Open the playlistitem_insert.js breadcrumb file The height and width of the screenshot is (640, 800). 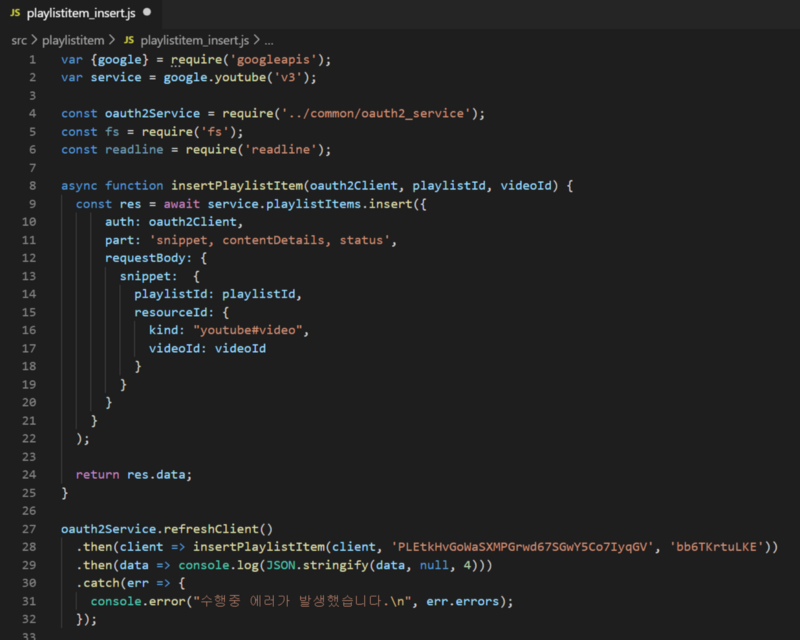(194, 40)
